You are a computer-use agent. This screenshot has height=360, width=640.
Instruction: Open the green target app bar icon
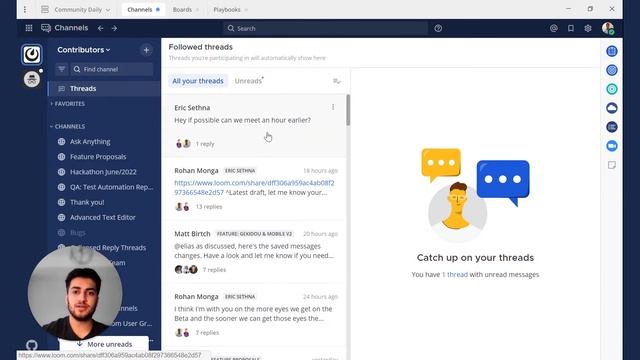[x=611, y=89]
